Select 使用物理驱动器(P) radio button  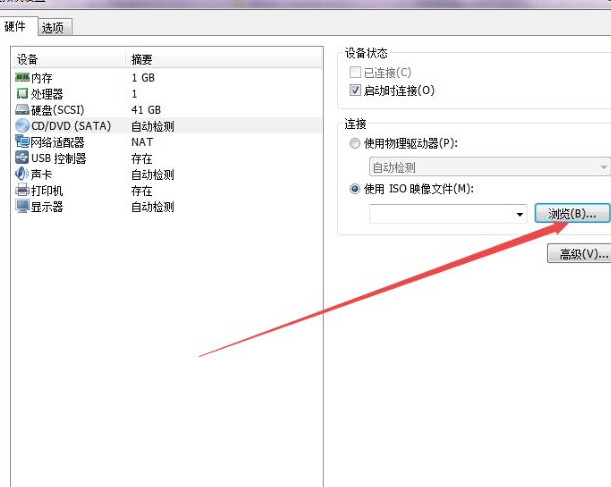click(x=356, y=144)
